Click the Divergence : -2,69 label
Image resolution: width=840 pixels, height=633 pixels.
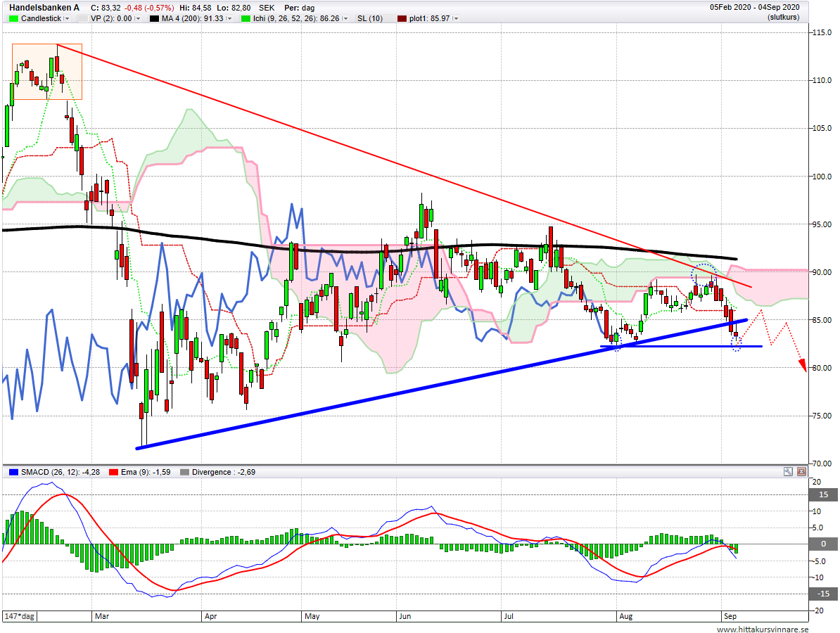click(224, 472)
